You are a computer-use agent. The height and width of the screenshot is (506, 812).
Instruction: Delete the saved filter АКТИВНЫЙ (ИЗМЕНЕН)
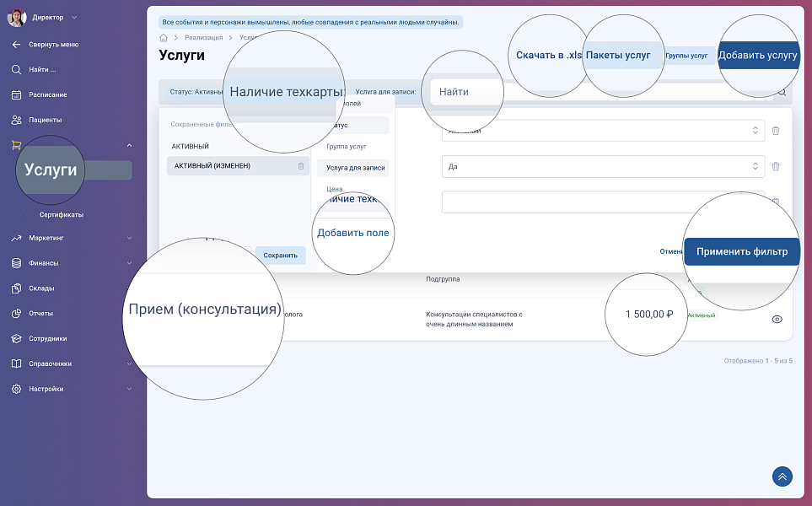301,166
